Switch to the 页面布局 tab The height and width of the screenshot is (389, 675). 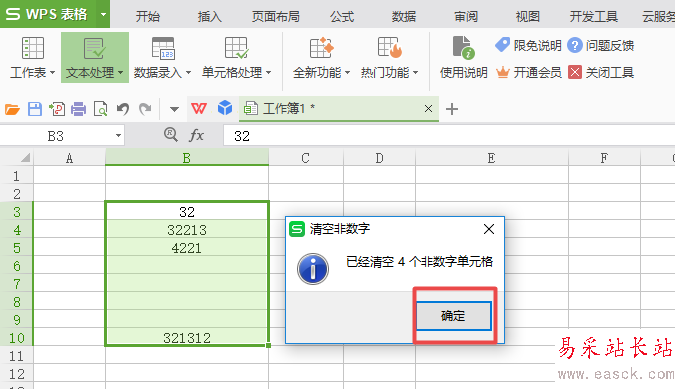coord(276,16)
